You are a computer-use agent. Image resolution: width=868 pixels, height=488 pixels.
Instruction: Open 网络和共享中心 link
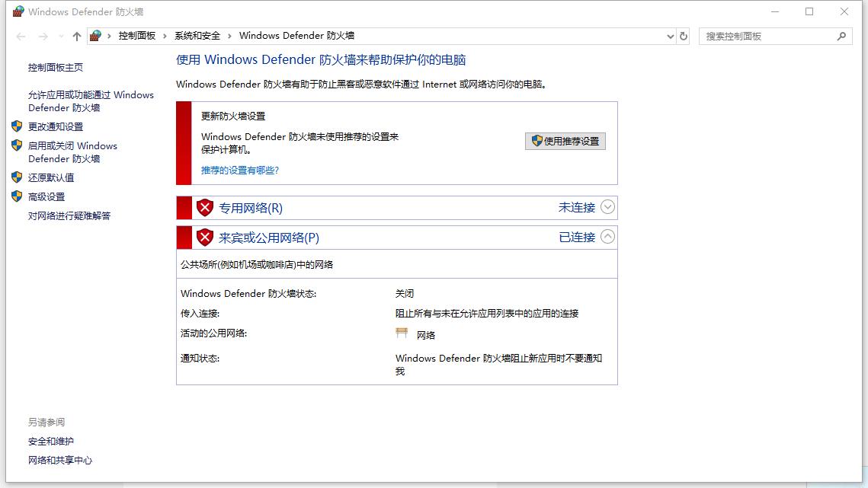tap(60, 461)
